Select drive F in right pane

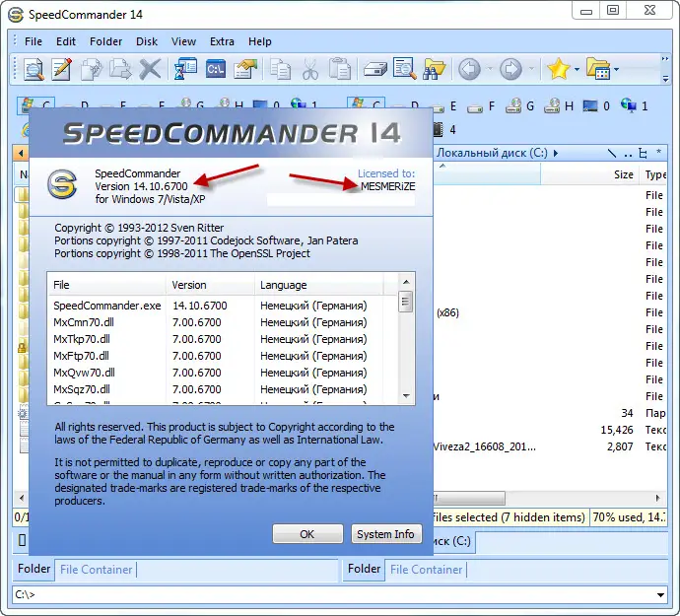point(481,106)
